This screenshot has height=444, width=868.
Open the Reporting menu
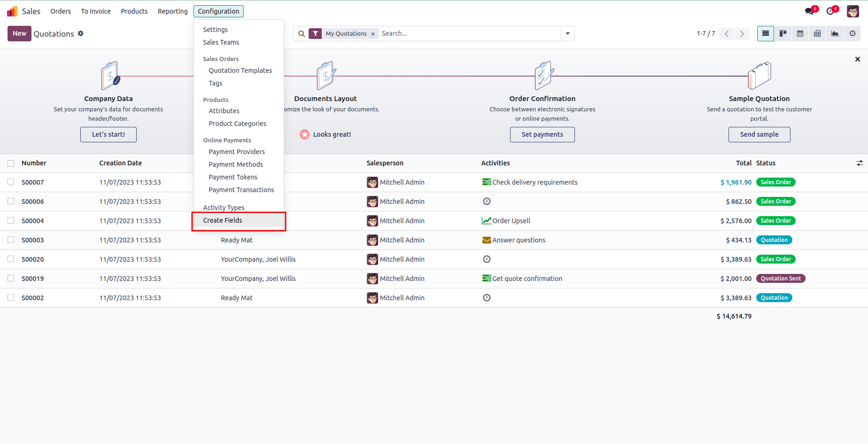172,11
